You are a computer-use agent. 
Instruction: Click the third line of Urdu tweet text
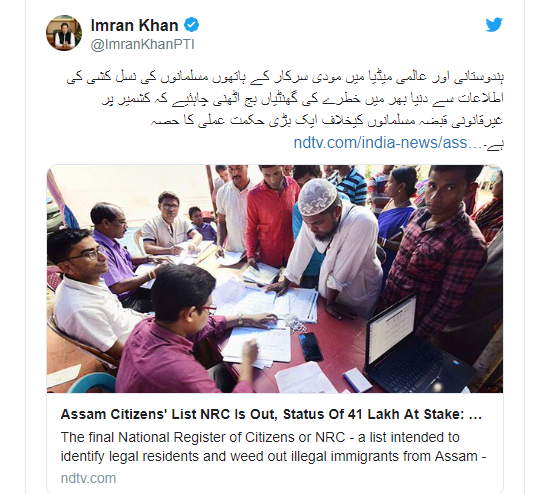coord(327,120)
